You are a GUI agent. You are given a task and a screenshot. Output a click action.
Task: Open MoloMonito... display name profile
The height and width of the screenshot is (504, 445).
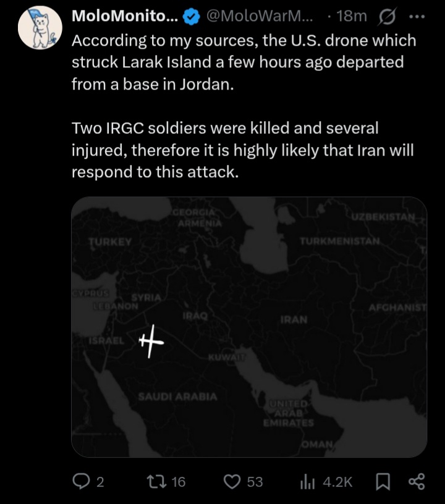(125, 16)
